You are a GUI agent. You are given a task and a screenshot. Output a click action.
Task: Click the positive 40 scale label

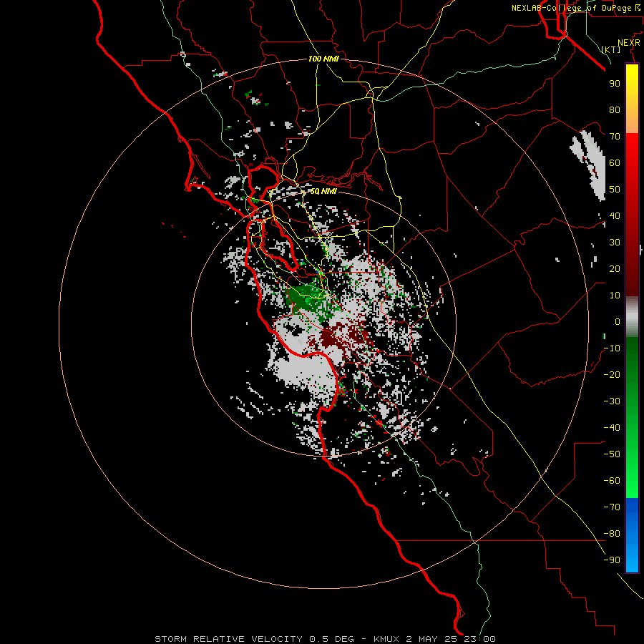(615, 216)
